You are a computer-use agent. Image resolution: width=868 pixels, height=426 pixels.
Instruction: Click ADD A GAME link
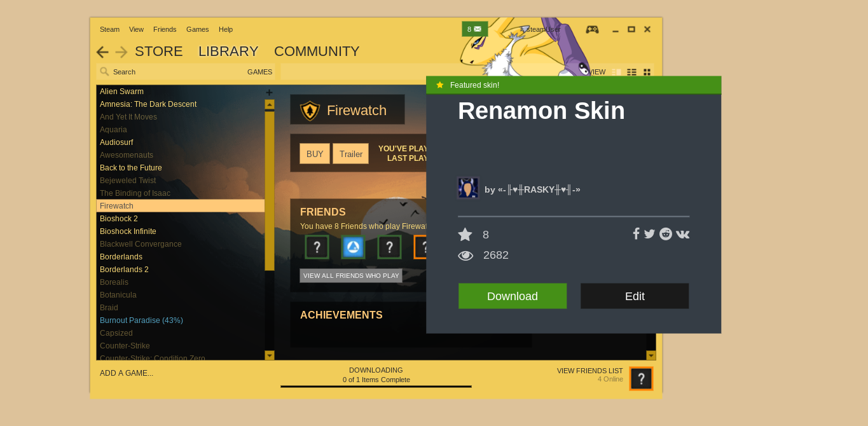coord(127,373)
